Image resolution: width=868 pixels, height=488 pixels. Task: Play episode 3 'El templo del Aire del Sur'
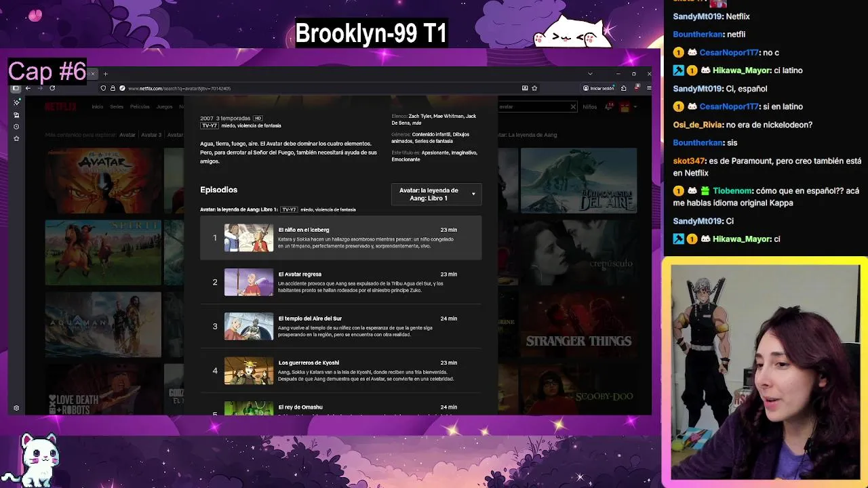[x=340, y=326]
